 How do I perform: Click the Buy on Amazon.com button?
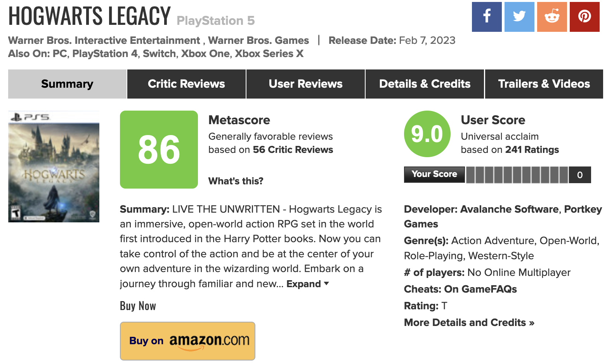(187, 341)
